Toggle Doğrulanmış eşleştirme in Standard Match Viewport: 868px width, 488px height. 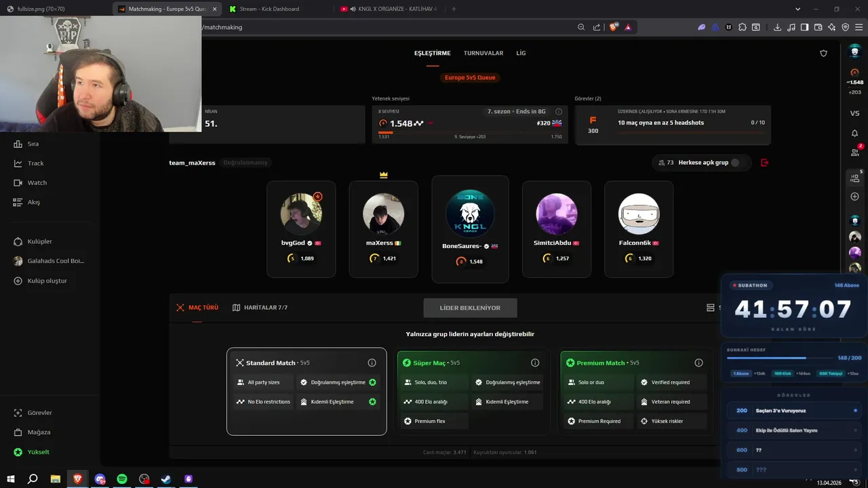coord(372,382)
